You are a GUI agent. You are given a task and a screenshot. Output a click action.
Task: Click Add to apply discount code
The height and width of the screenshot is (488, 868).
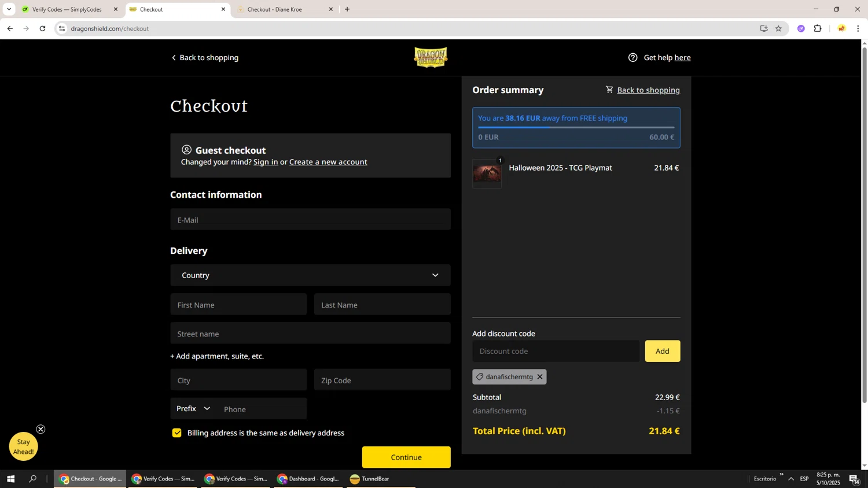[663, 351]
